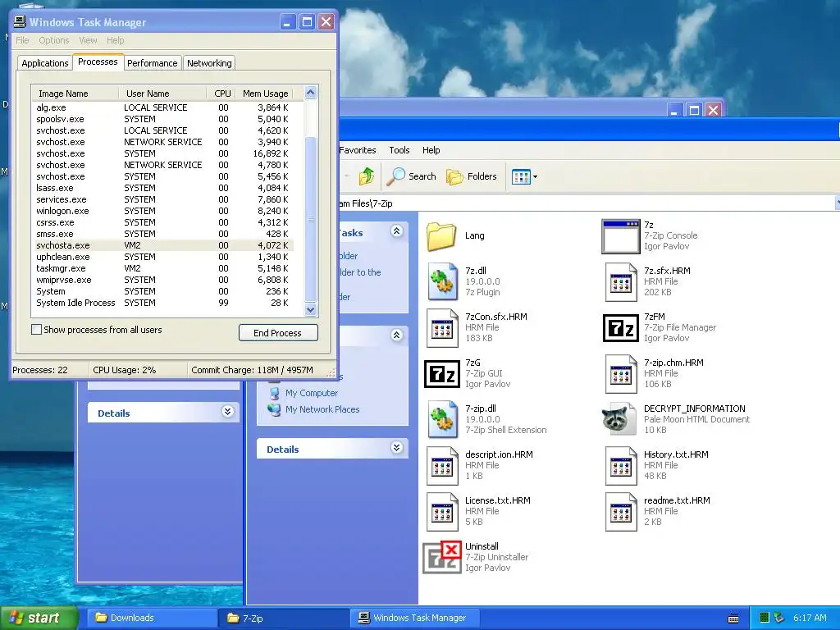Click the End Process button
Screen dimensions: 840x630
(278, 333)
